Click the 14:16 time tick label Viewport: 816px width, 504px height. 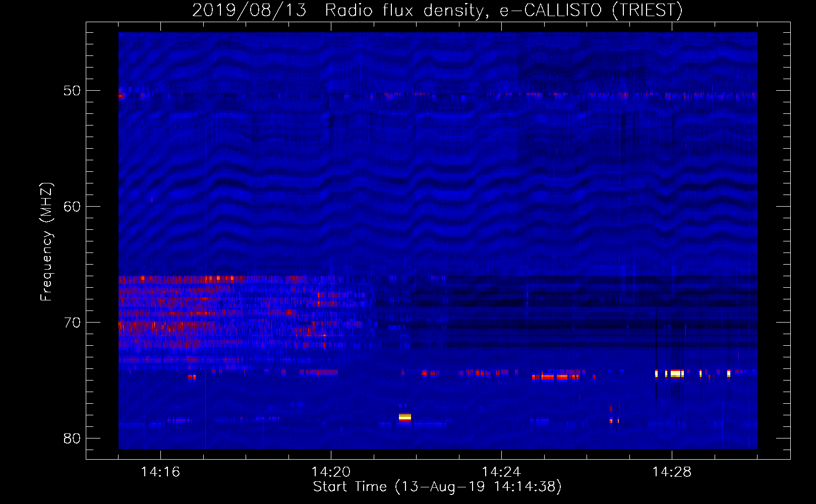160,472
